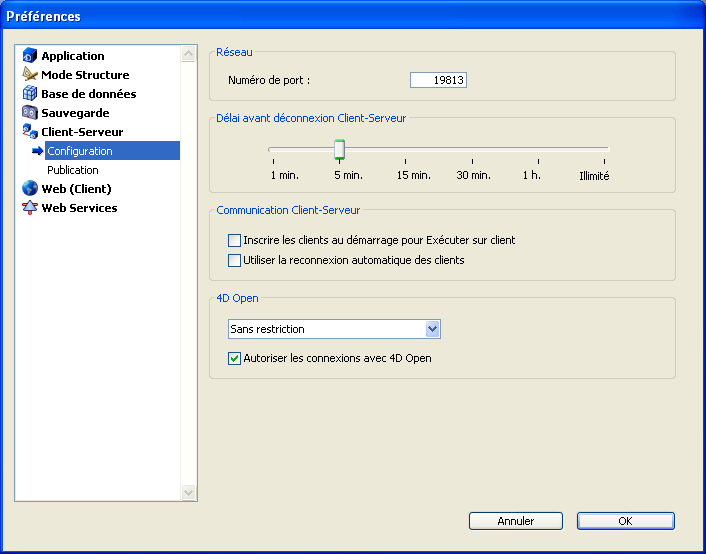Click the Annuler button
This screenshot has width=706, height=554.
(x=516, y=521)
